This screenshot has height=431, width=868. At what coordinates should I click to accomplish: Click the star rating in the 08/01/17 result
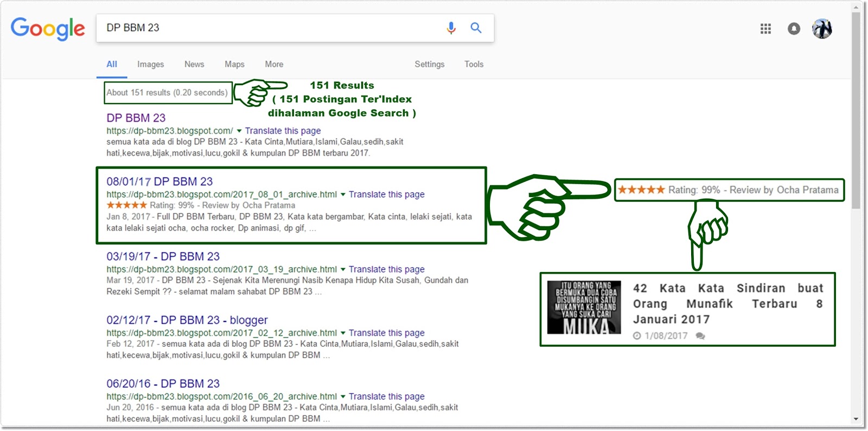coord(127,205)
